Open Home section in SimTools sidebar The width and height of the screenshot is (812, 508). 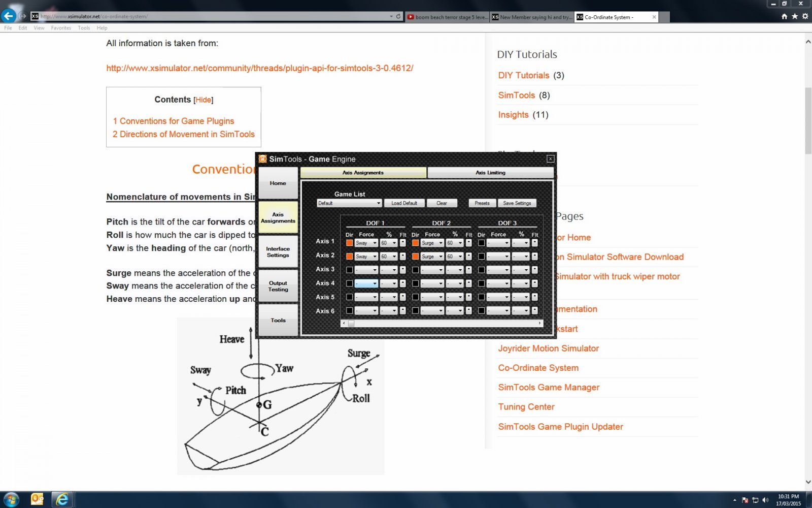click(x=278, y=183)
